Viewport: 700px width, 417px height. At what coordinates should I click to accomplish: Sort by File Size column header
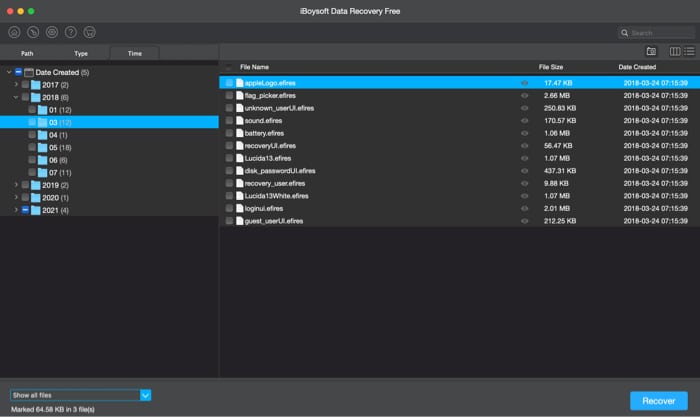(x=550, y=67)
